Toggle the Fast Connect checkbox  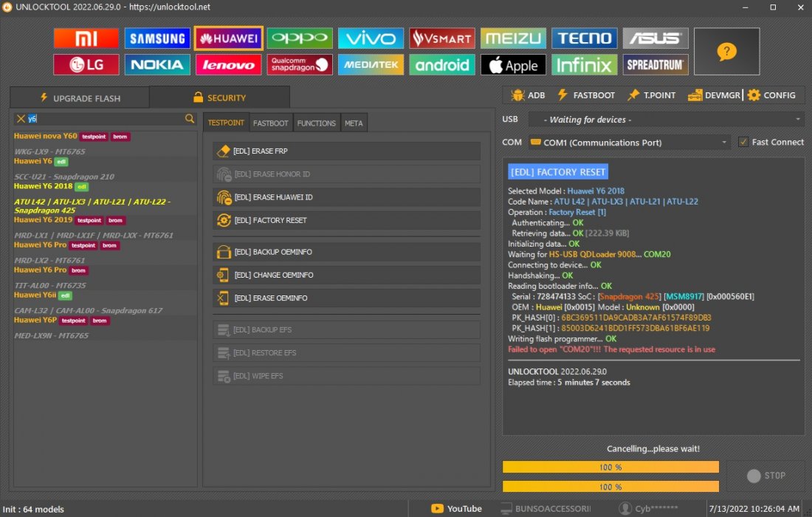(x=743, y=142)
